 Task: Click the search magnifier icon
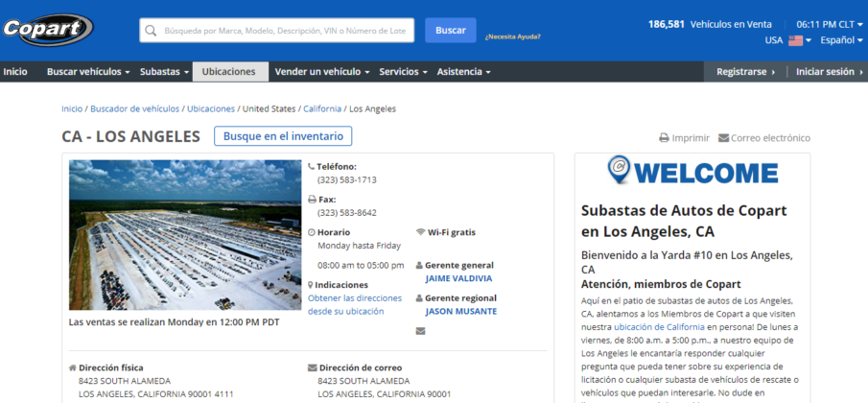point(152,31)
